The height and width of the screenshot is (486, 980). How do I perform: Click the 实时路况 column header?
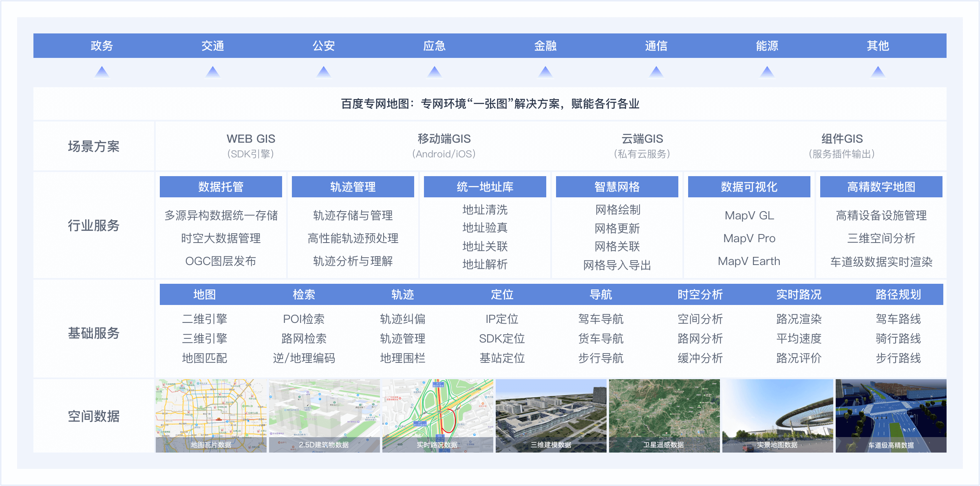coord(799,294)
